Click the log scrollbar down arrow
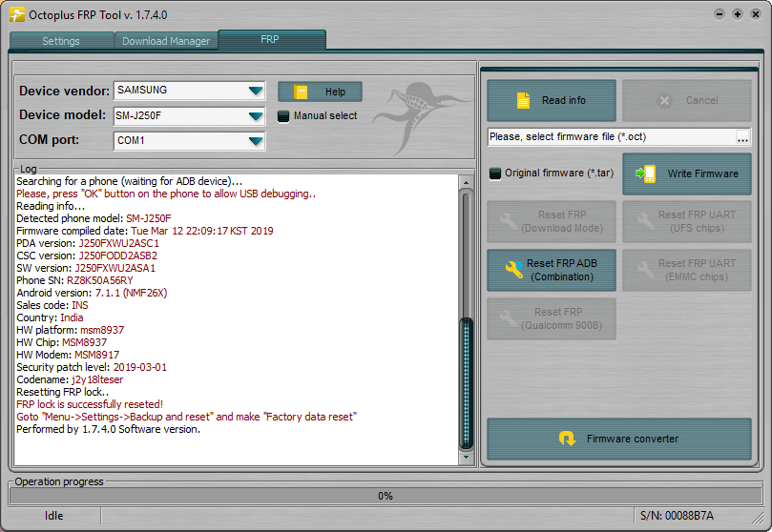 (466, 457)
